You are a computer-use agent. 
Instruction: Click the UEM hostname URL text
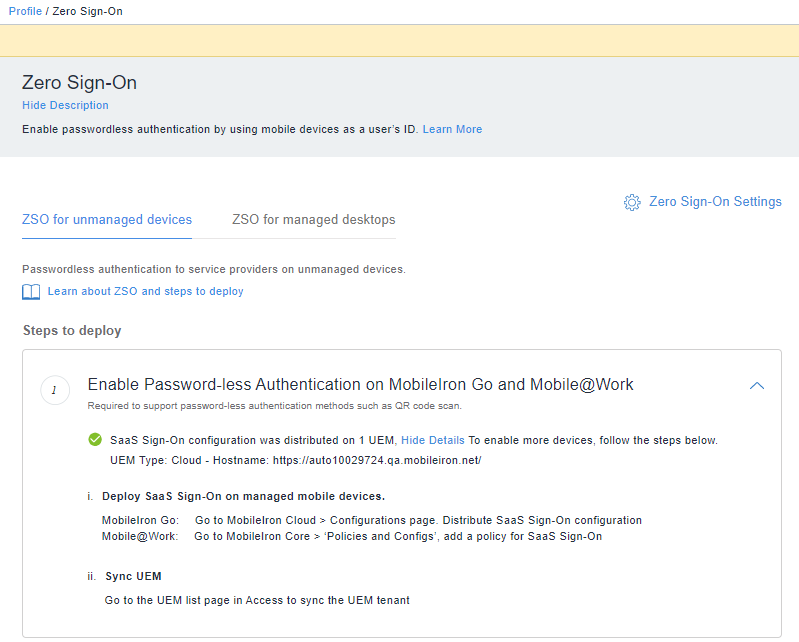coord(377,460)
